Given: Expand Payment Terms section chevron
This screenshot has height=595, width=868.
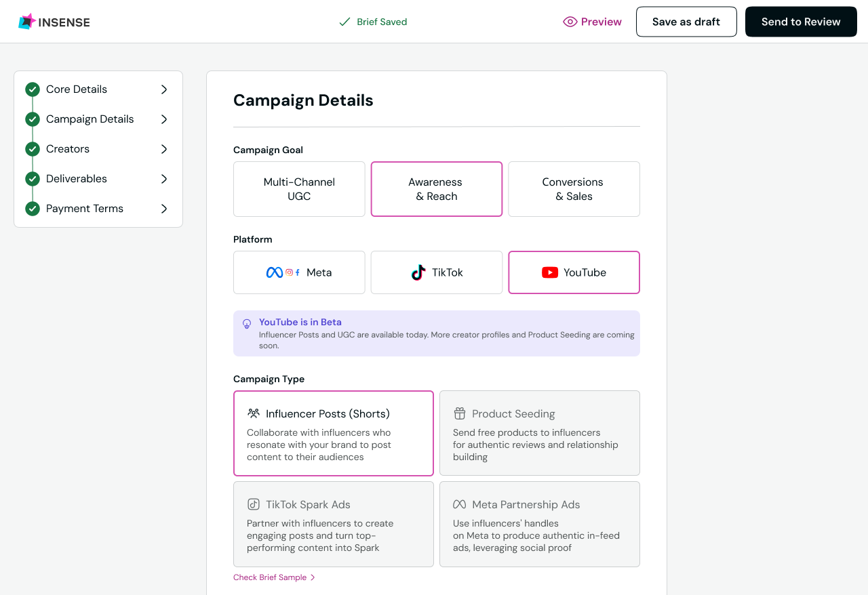Looking at the screenshot, I should pos(164,209).
